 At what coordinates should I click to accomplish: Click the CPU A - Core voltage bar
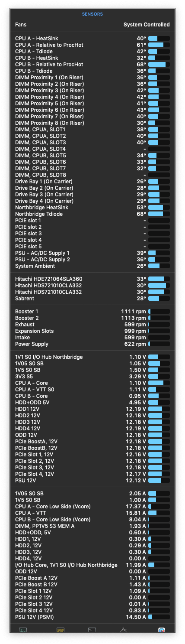click(x=159, y=383)
